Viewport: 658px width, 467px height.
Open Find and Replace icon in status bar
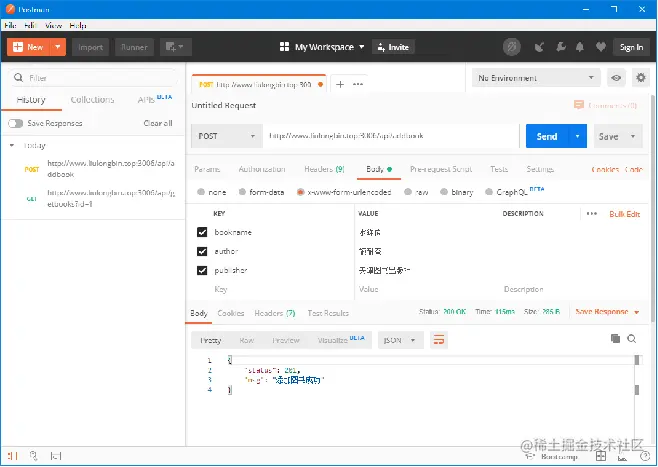(34, 456)
